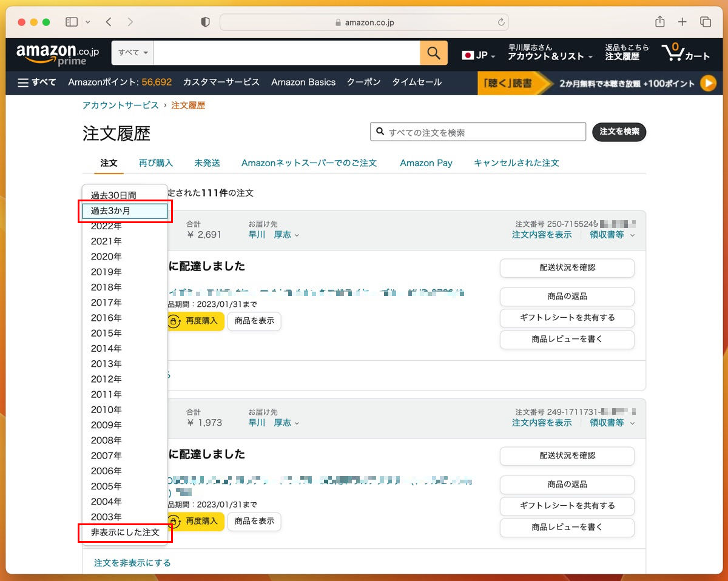Choose 2022年 from period list
The image size is (728, 581).
click(124, 226)
